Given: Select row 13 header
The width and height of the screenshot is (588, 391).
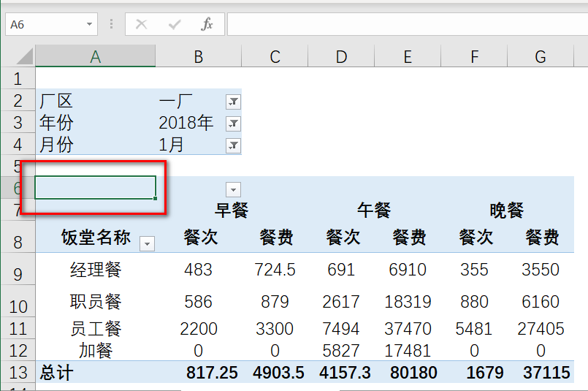Looking at the screenshot, I should [x=18, y=372].
